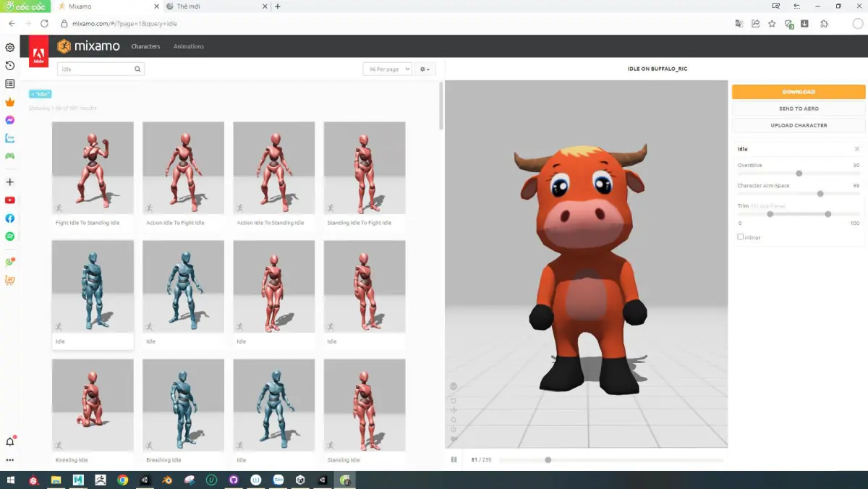868x489 pixels.
Task: Open the shopping cart sidebar icon
Action: [10, 280]
